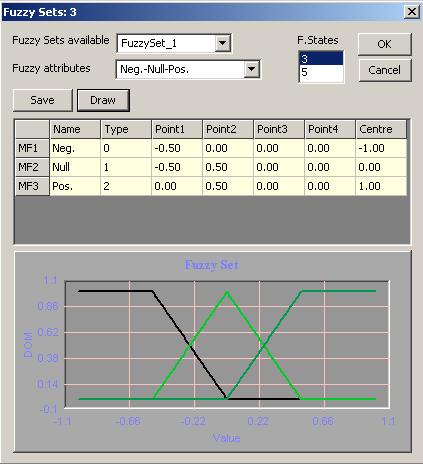Click the Name column header
This screenshot has height=464, width=423.
pyautogui.click(x=75, y=129)
